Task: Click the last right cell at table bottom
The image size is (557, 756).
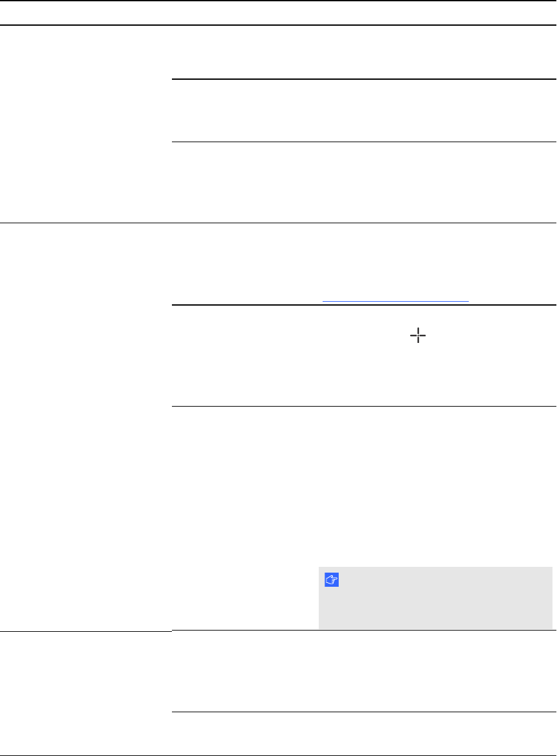Action: (364, 733)
